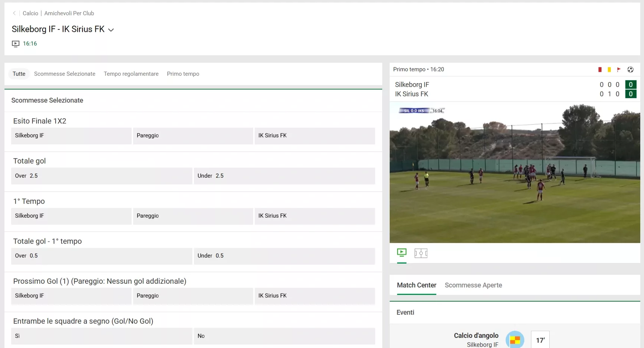644x348 pixels.
Task: Select the live video stream view icon
Action: point(402,253)
